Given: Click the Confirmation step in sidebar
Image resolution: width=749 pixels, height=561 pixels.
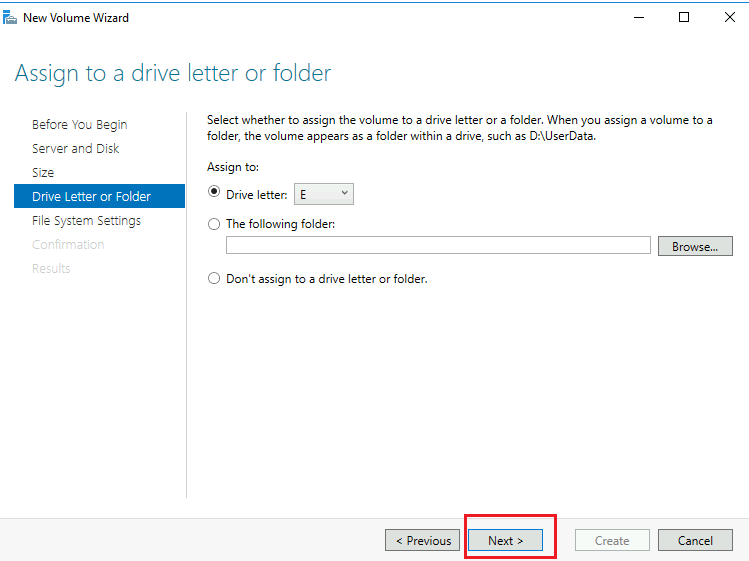Looking at the screenshot, I should tap(68, 244).
